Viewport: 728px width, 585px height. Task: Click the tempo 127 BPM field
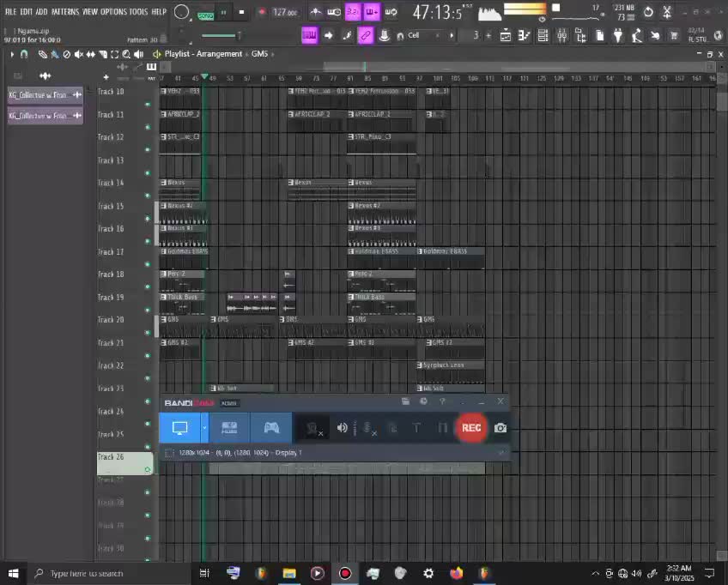coord(284,12)
